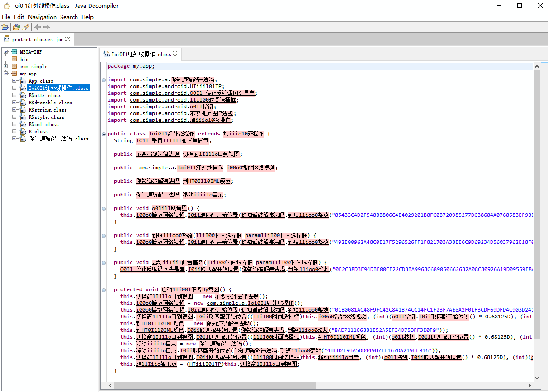Click the Open Type toolbar icon

[x=17, y=27]
